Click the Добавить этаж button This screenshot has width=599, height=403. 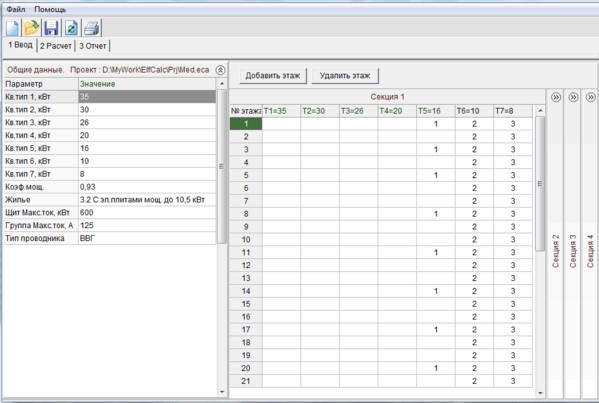pos(273,76)
